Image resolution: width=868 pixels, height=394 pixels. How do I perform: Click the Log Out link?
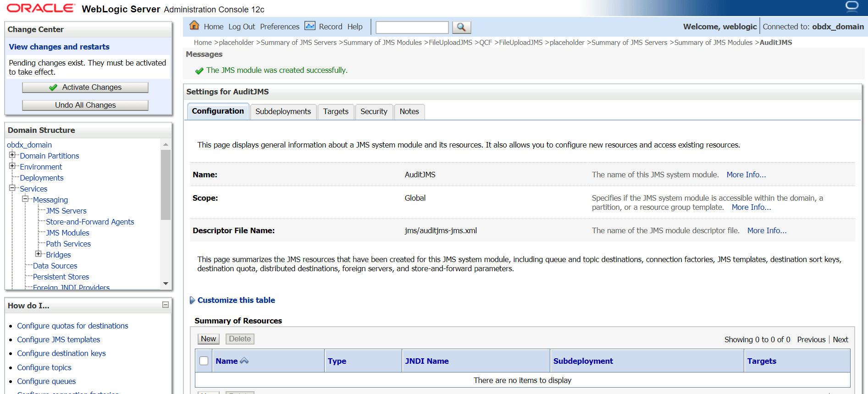click(x=242, y=27)
